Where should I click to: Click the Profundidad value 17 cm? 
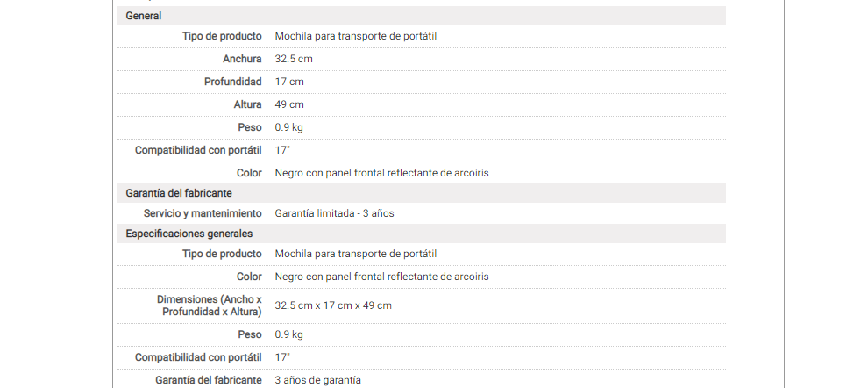[289, 82]
